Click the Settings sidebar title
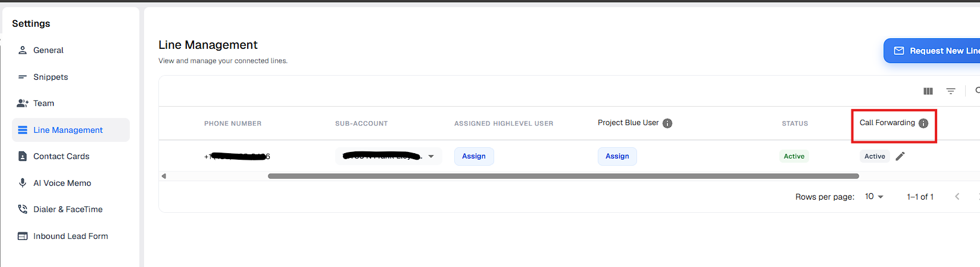Screen dimensions: 980x267 click(x=31, y=23)
